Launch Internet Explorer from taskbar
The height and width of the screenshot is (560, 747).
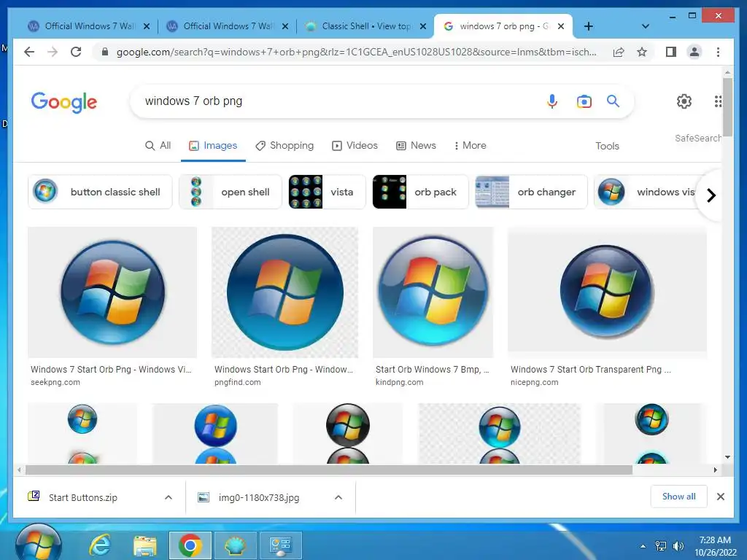[x=101, y=545]
